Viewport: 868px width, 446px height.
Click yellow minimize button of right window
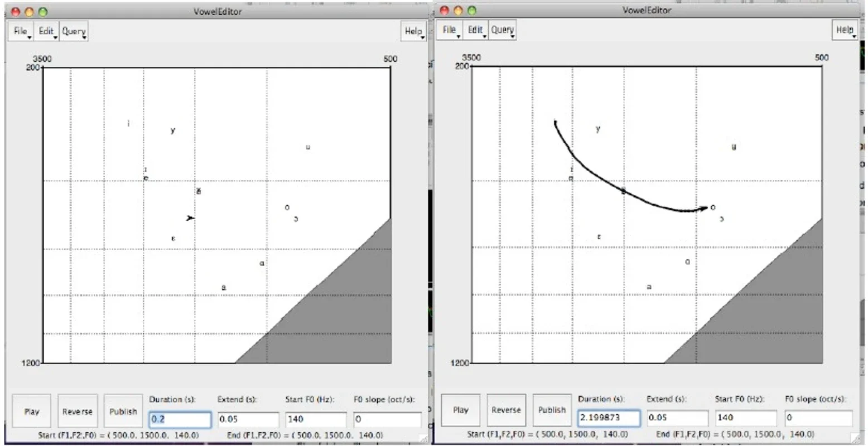[x=459, y=11]
